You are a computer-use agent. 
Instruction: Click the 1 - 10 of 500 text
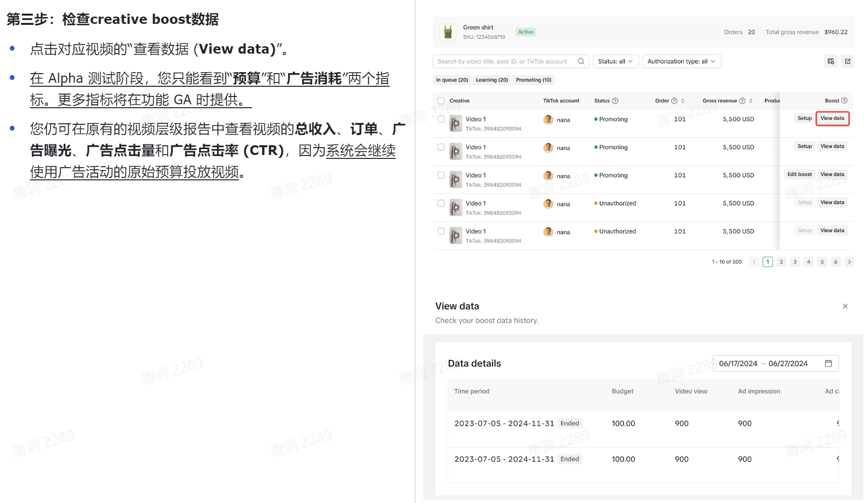[x=727, y=262]
